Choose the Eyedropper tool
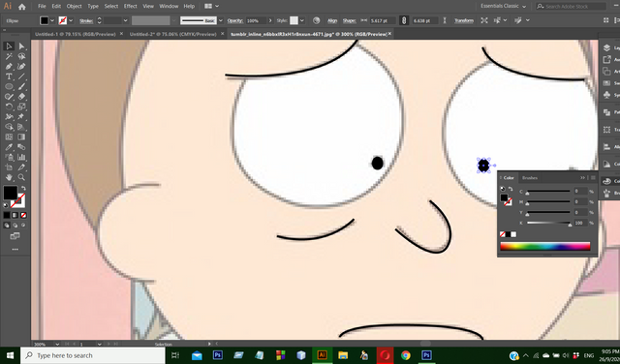The width and height of the screenshot is (620, 364). (9, 147)
